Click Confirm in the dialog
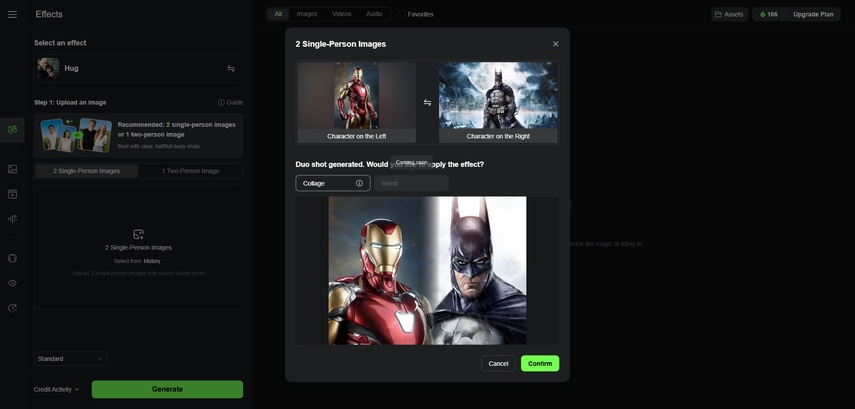This screenshot has width=855, height=409. 540,364
